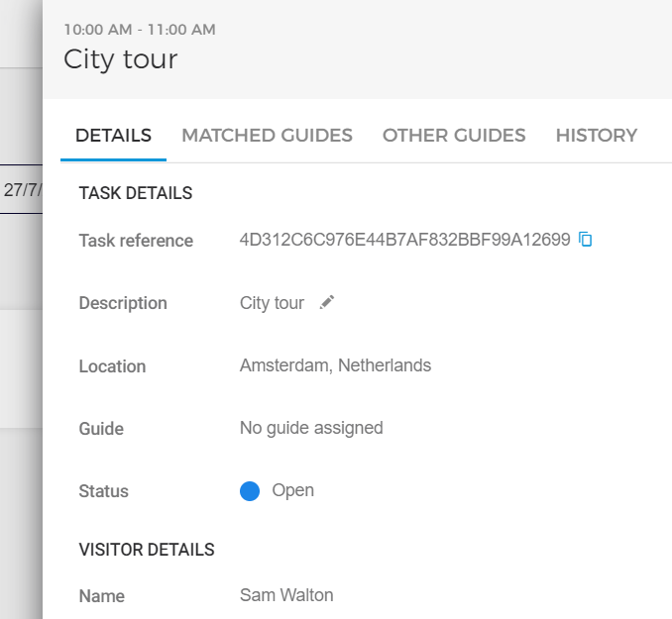This screenshot has width=672, height=619.
Task: Click the Task reference field label
Action: [x=136, y=241]
